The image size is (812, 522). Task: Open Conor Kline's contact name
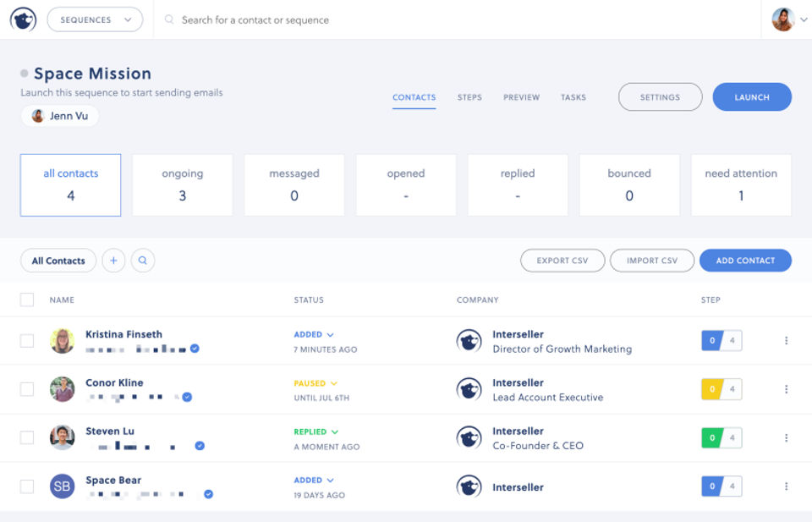click(114, 382)
